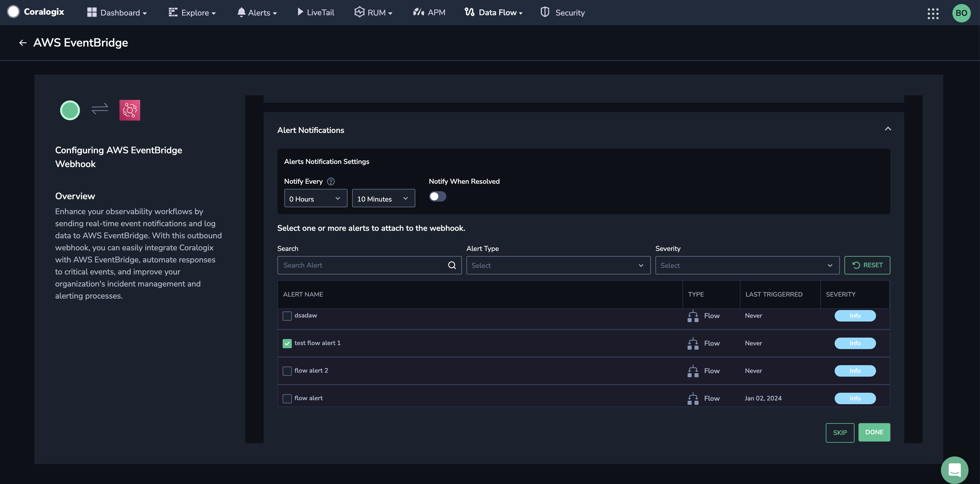This screenshot has height=484, width=980.
Task: Click the APM gauge icon
Action: 418,12
